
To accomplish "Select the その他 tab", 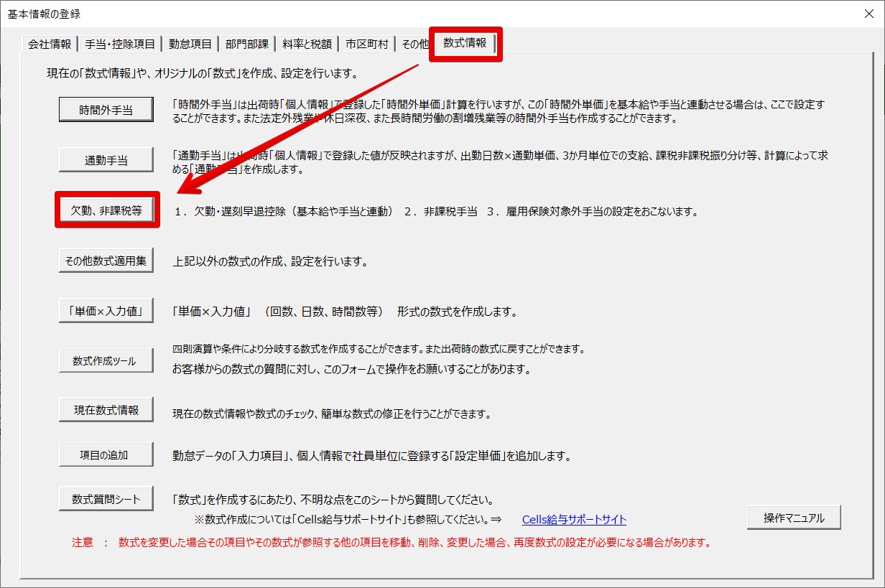I will tap(414, 45).
